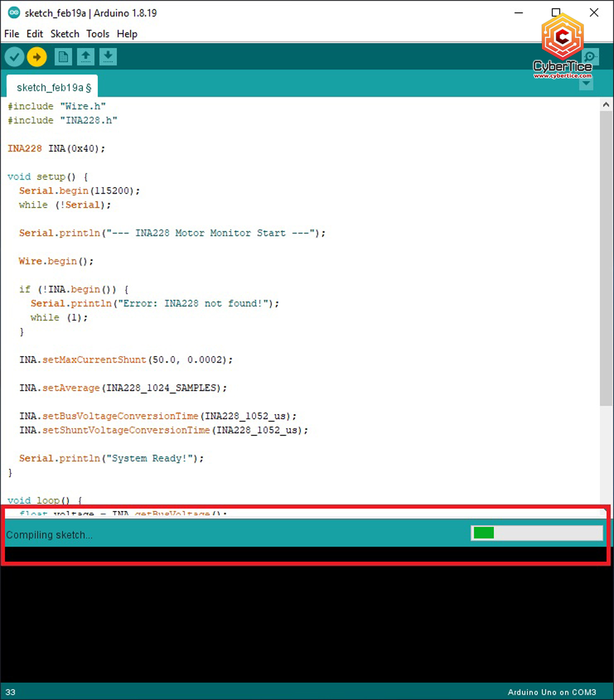Click the 'INA.setShuntVoltageConversionTime' line

tap(164, 430)
